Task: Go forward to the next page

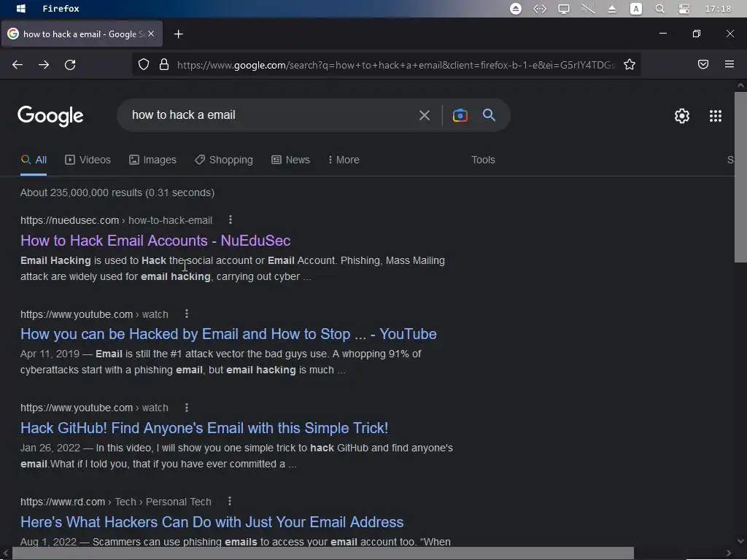Action: coord(44,65)
